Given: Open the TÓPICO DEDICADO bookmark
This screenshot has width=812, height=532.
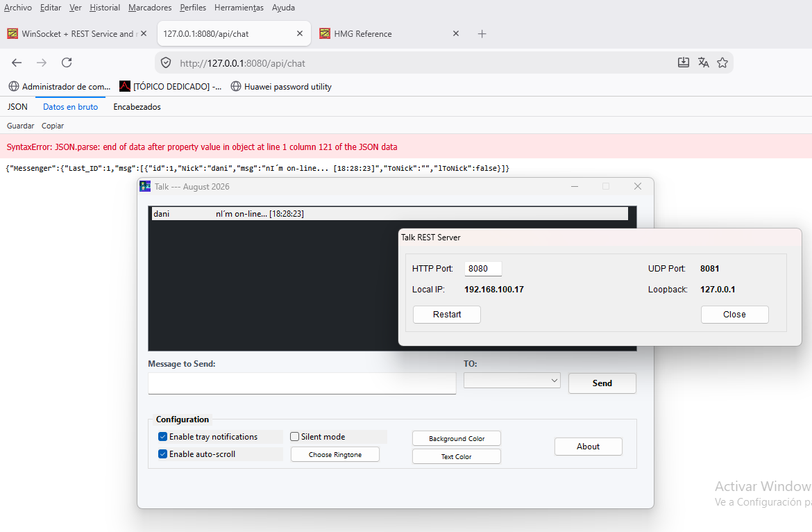Looking at the screenshot, I should pyautogui.click(x=170, y=87).
